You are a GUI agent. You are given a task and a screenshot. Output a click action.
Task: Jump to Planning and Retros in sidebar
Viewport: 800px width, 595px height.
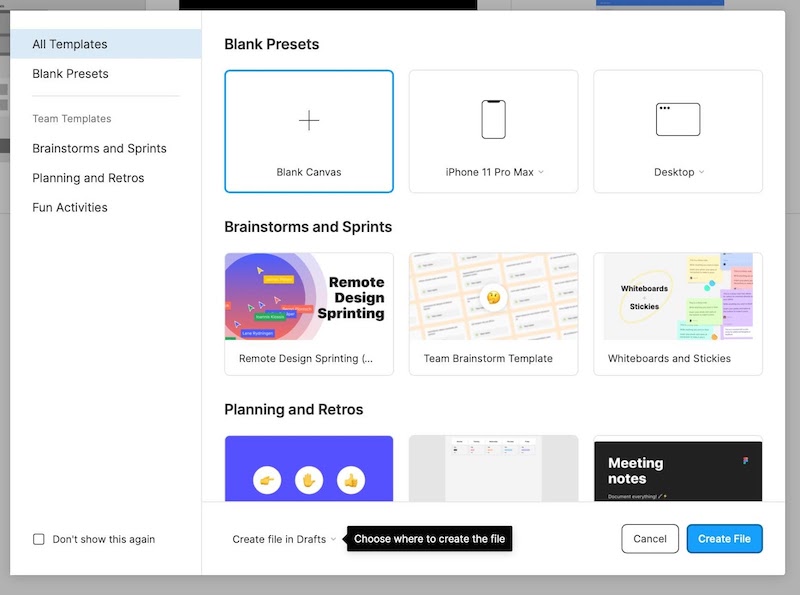click(88, 178)
